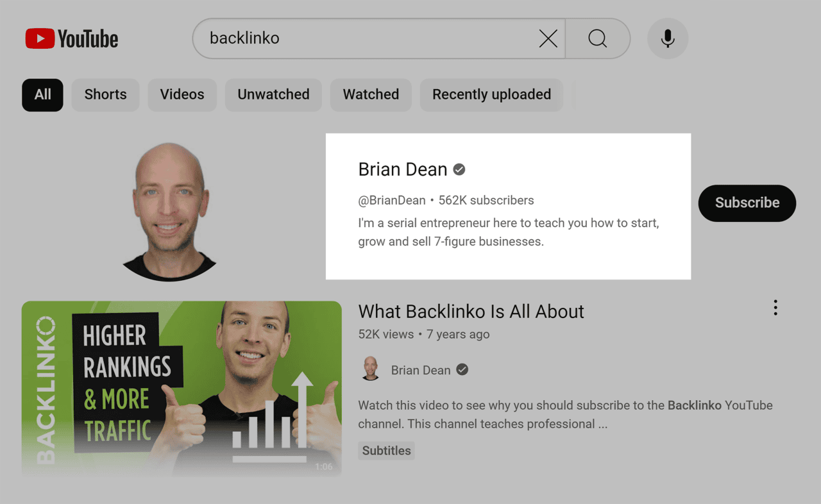Click the video thumbnail showing Higher Rankings
821x504 pixels.
pos(182,388)
